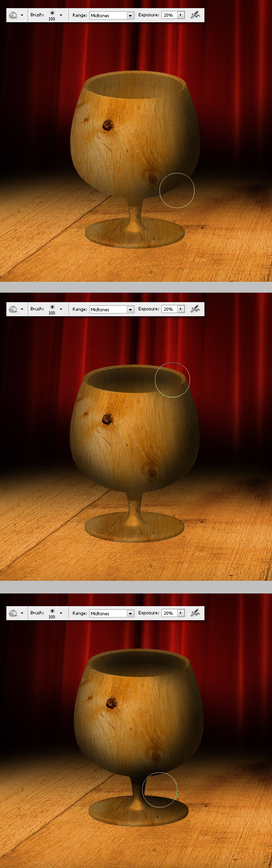
Task: Click the Exposure 20% field in the third options bar
Action: 169,613
